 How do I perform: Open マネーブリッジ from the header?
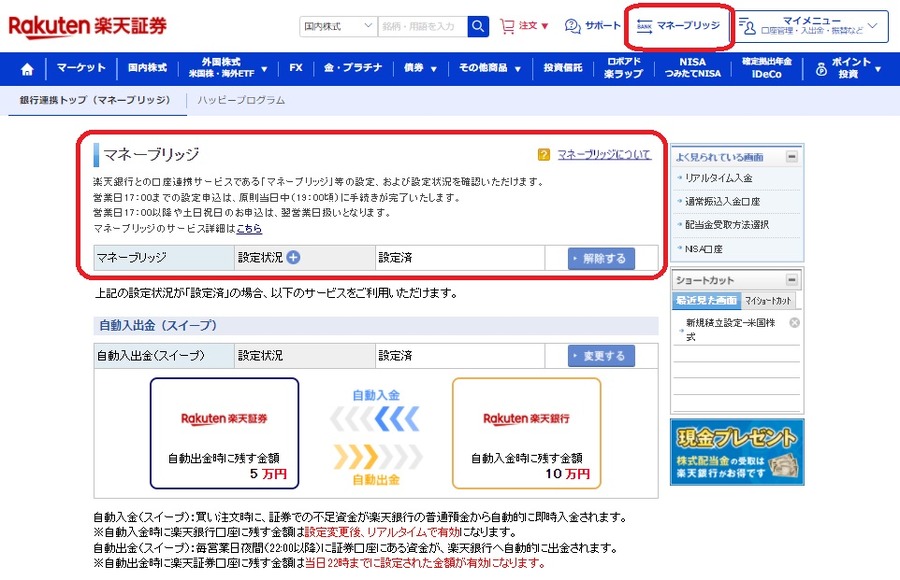[x=678, y=26]
